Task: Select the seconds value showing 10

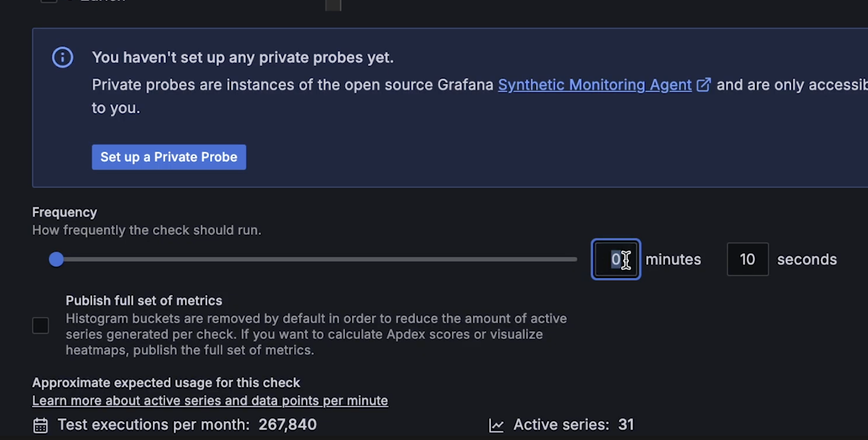Action: [x=747, y=259]
